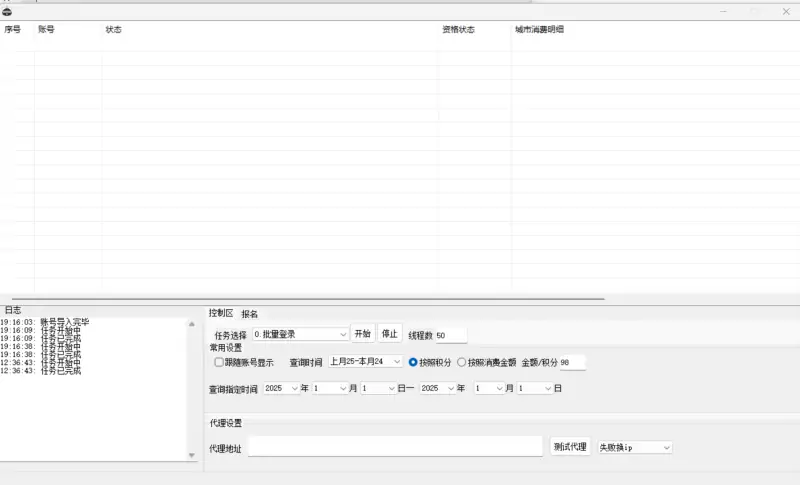This screenshot has width=800, height=485.
Task: Switch to the 报名 tab
Action: click(249, 314)
